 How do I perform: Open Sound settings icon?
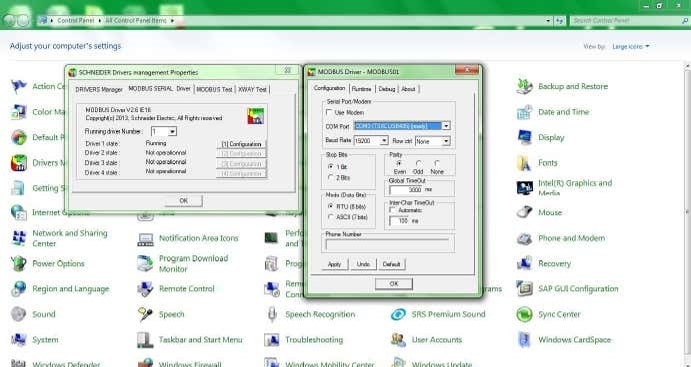pos(19,315)
